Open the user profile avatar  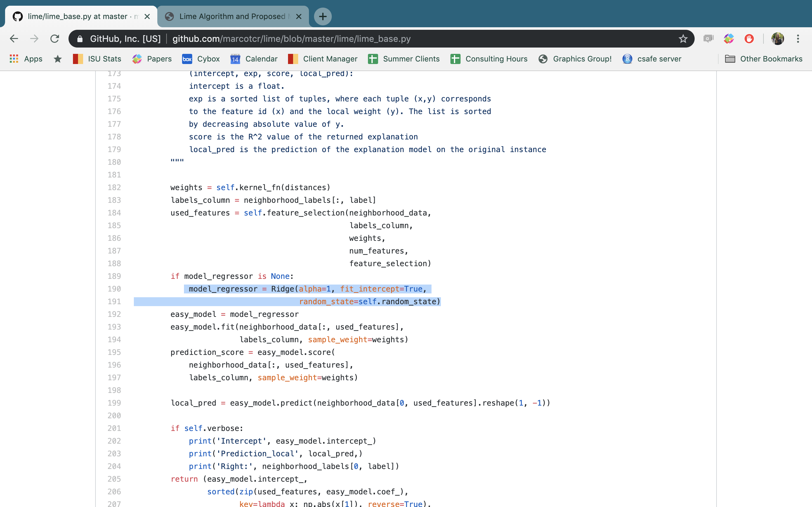pos(777,39)
